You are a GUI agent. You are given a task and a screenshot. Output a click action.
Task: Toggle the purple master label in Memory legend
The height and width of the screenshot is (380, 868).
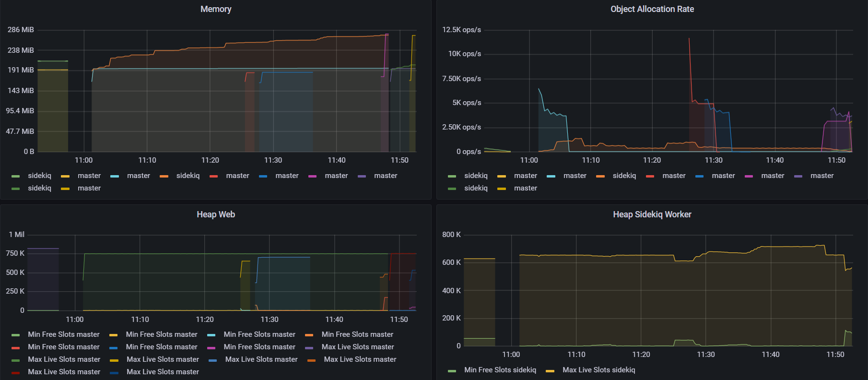coord(386,176)
